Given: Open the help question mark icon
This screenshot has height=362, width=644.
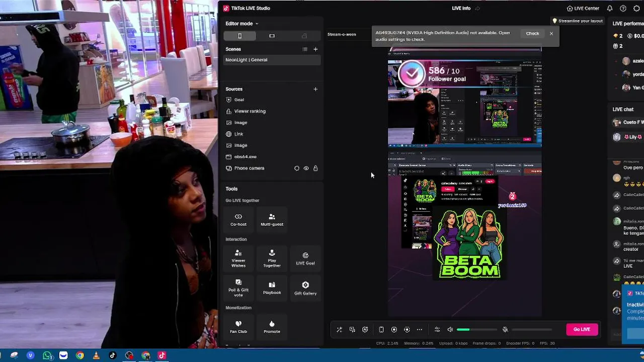Looking at the screenshot, I should pyautogui.click(x=623, y=9).
